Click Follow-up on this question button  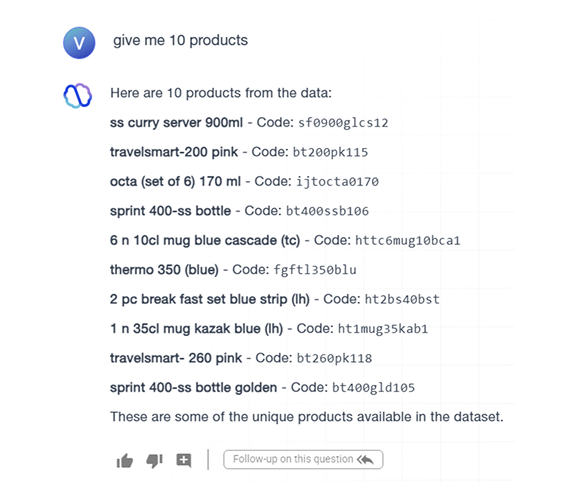pos(303,459)
